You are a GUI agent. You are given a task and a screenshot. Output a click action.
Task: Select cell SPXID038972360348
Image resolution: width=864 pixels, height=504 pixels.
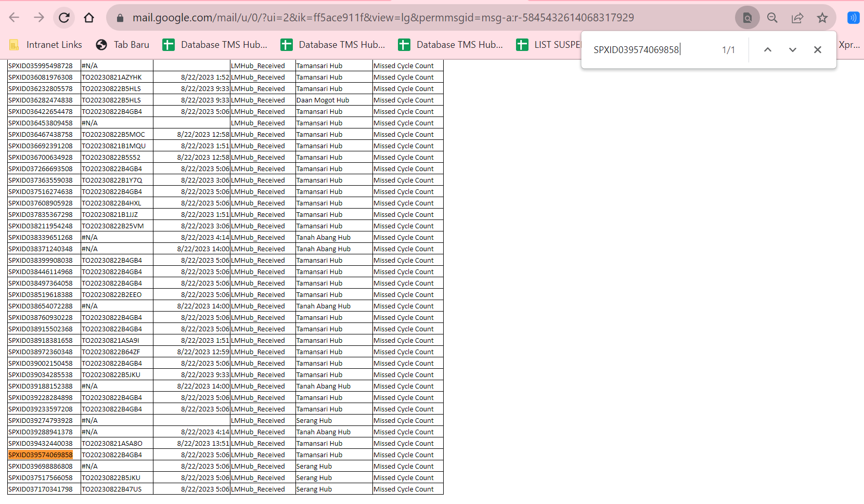click(44, 352)
